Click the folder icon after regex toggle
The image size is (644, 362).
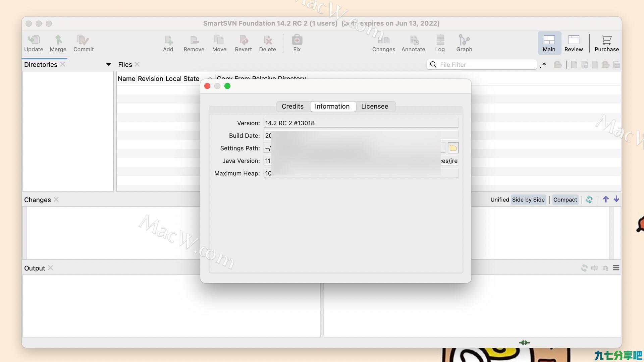558,64
